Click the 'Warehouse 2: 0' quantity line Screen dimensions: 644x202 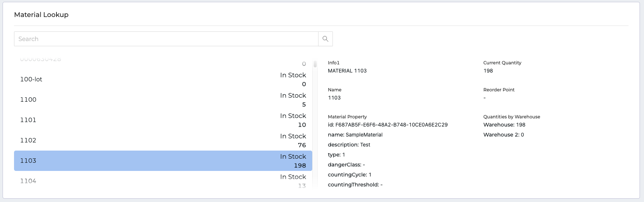tap(503, 135)
